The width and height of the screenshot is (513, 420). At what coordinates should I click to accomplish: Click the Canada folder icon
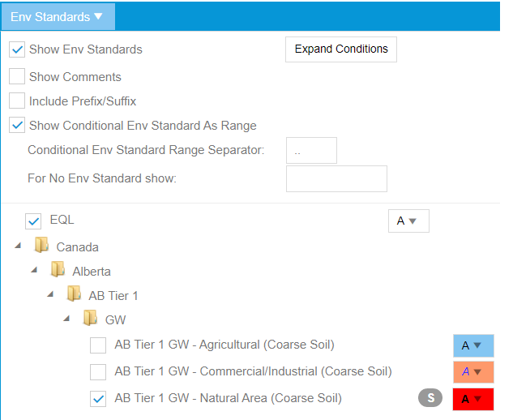(x=41, y=246)
